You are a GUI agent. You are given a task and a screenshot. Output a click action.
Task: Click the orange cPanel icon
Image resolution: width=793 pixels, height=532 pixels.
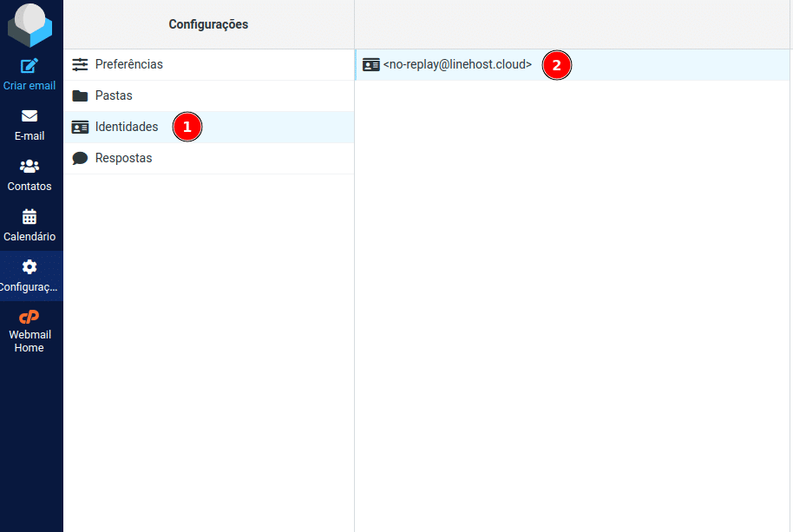[29, 317]
